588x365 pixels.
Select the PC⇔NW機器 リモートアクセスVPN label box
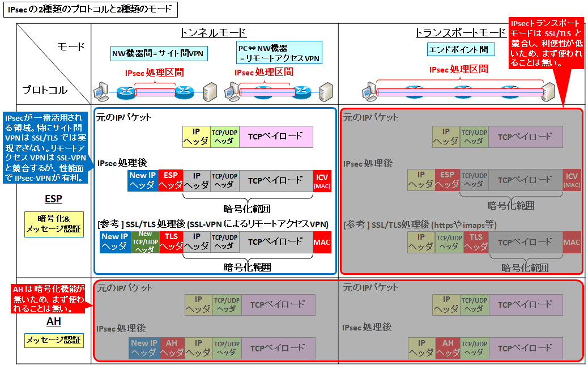click(279, 52)
